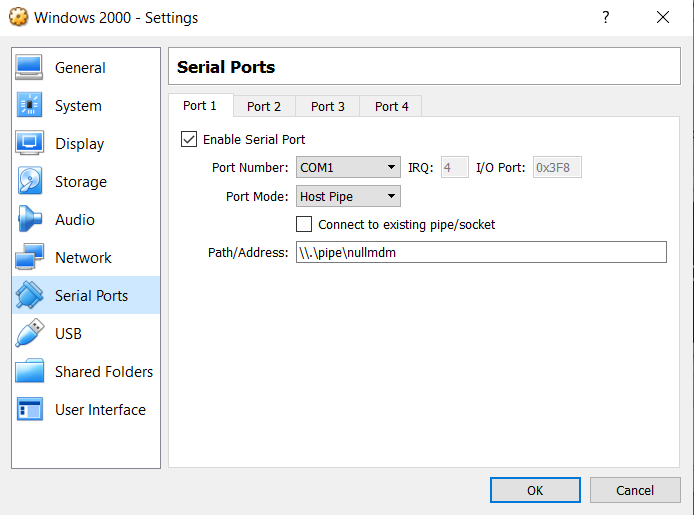694x515 pixels.
Task: Click the System chip icon
Action: (29, 105)
